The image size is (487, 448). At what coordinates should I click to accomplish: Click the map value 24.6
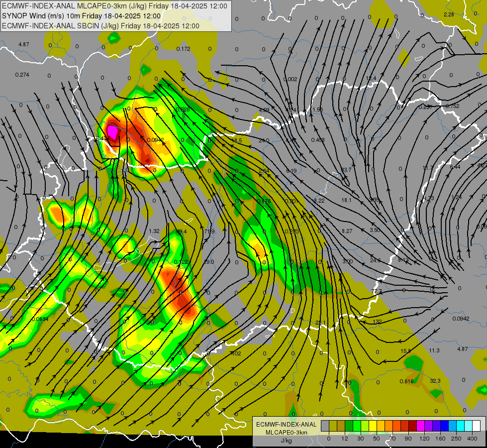(x=375, y=260)
